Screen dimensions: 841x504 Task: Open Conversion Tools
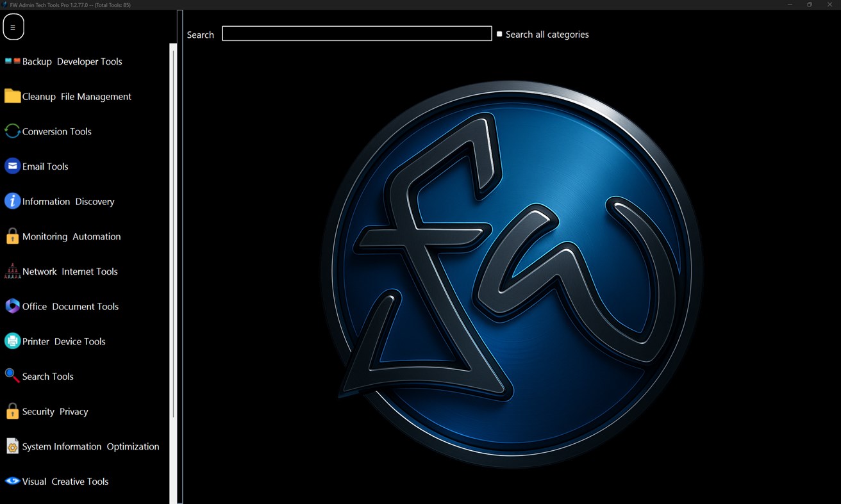(x=58, y=131)
